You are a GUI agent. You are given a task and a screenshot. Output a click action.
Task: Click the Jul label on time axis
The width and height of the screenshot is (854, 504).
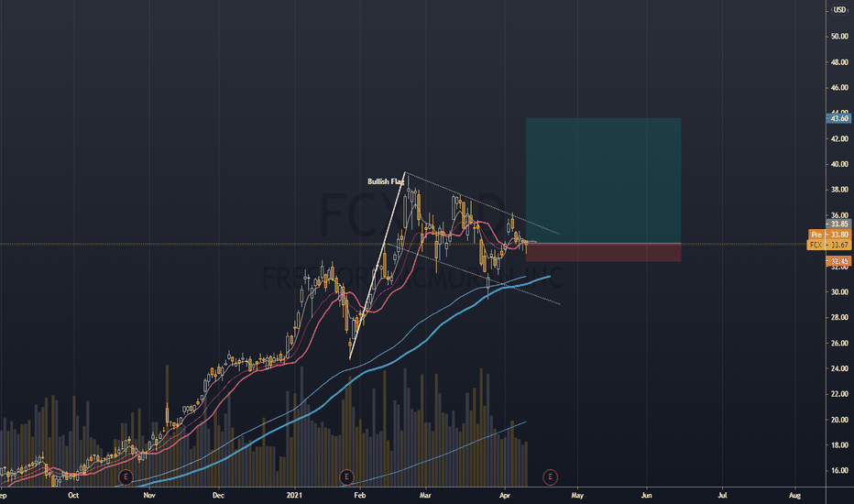[x=723, y=495]
